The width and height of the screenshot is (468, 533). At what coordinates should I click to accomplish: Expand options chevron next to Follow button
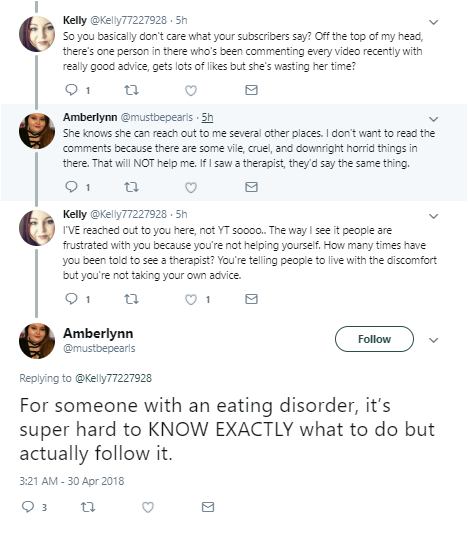[433, 340]
